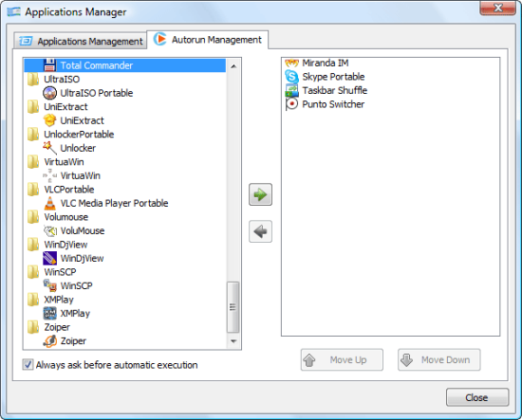Remove app with gray left arrow
Image resolution: width=522 pixels, height=420 pixels.
[x=260, y=231]
